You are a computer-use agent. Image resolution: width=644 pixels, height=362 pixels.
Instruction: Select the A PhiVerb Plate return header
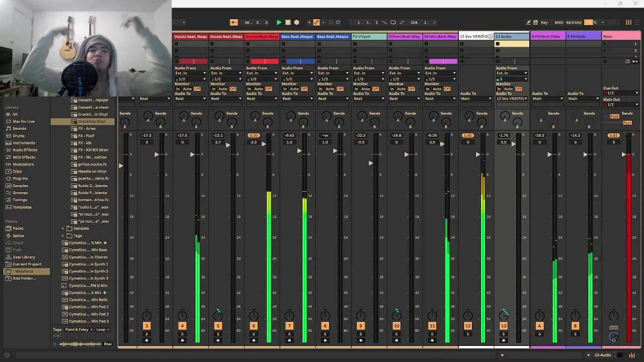[547, 37]
